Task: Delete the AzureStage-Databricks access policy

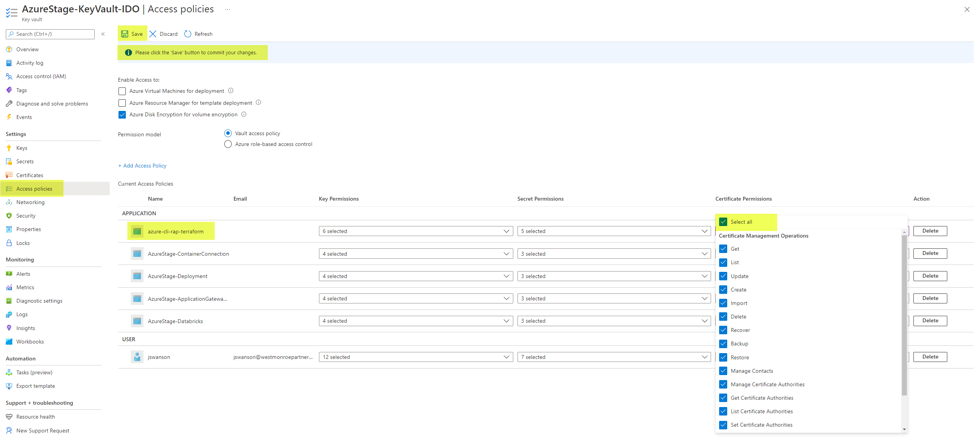Action: 930,321
